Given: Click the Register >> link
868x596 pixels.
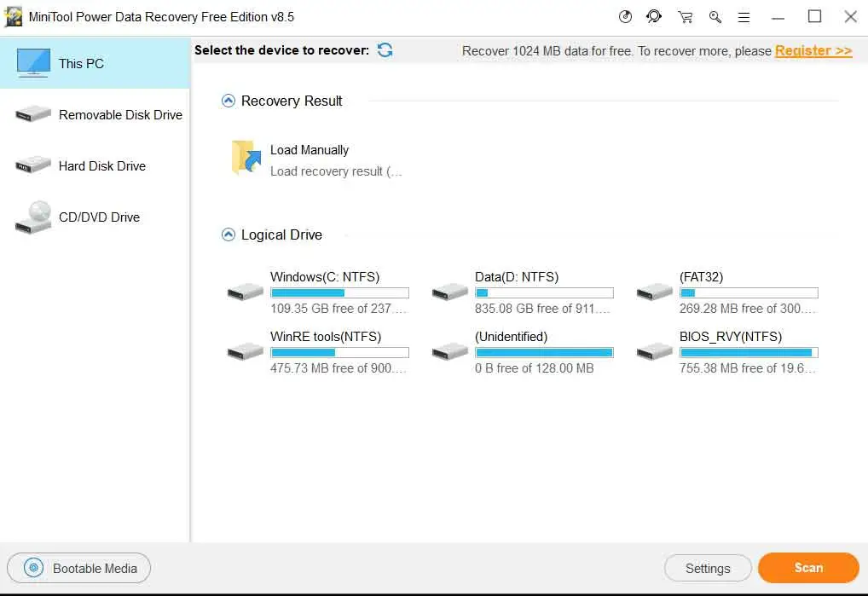Looking at the screenshot, I should click(813, 50).
